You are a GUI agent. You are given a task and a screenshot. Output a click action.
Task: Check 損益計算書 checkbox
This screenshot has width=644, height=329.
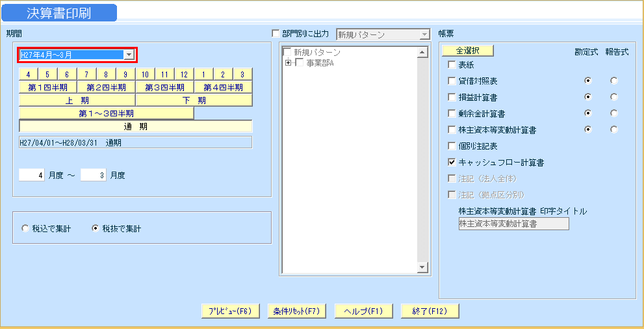click(452, 98)
